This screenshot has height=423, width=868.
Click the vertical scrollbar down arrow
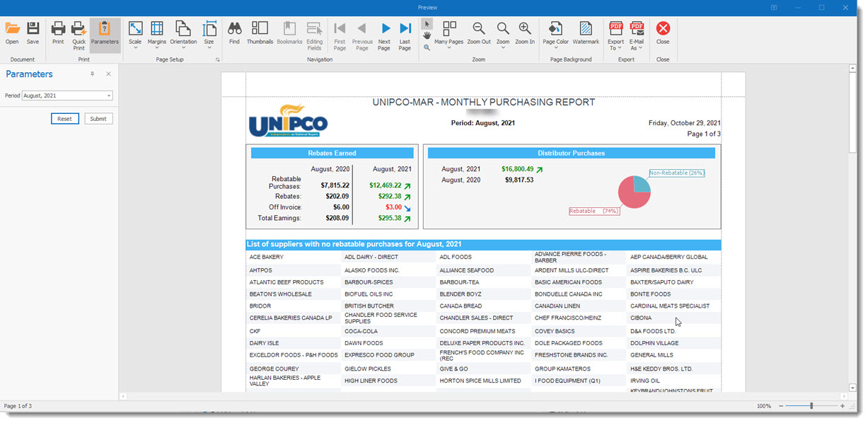pyautogui.click(x=852, y=388)
